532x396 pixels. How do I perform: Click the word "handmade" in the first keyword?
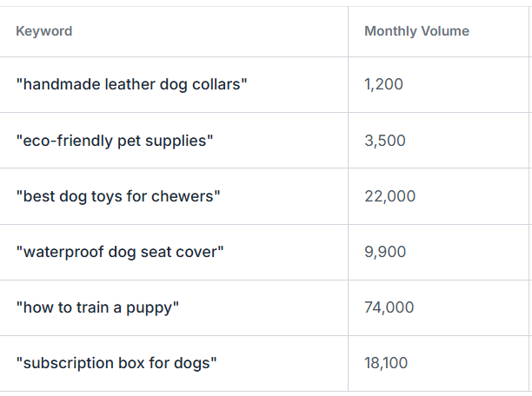(55, 85)
